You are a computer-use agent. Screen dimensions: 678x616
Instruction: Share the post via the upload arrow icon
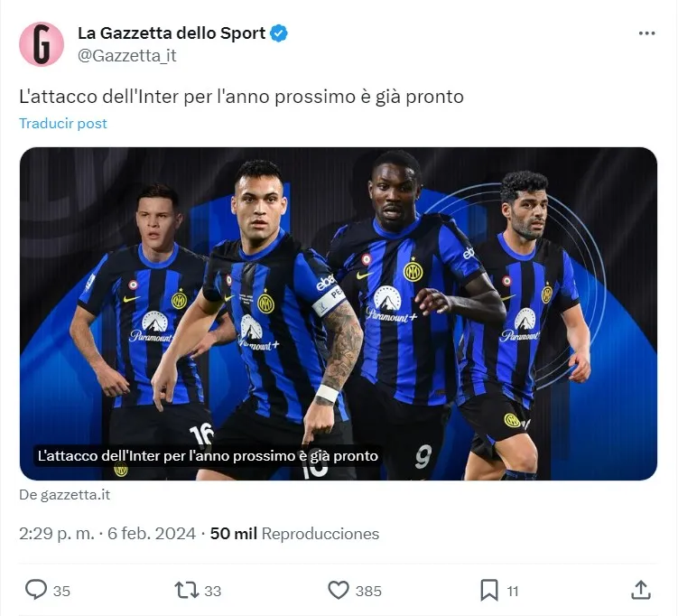pyautogui.click(x=641, y=590)
